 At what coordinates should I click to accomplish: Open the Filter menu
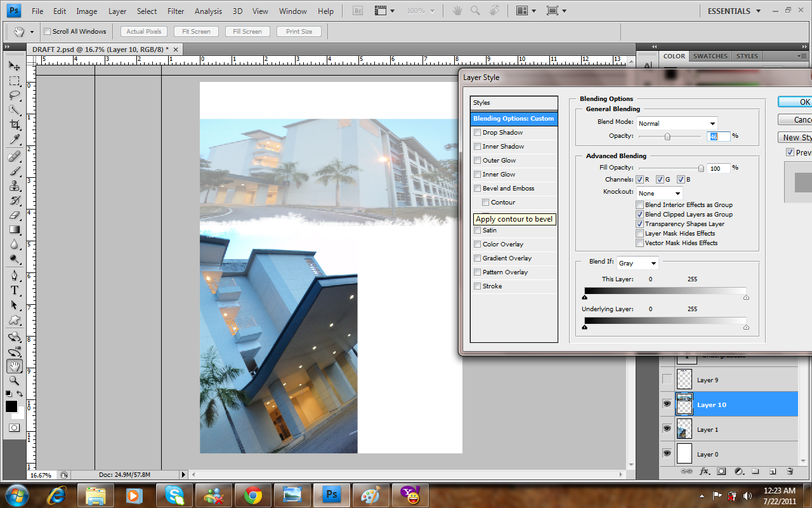click(x=176, y=11)
